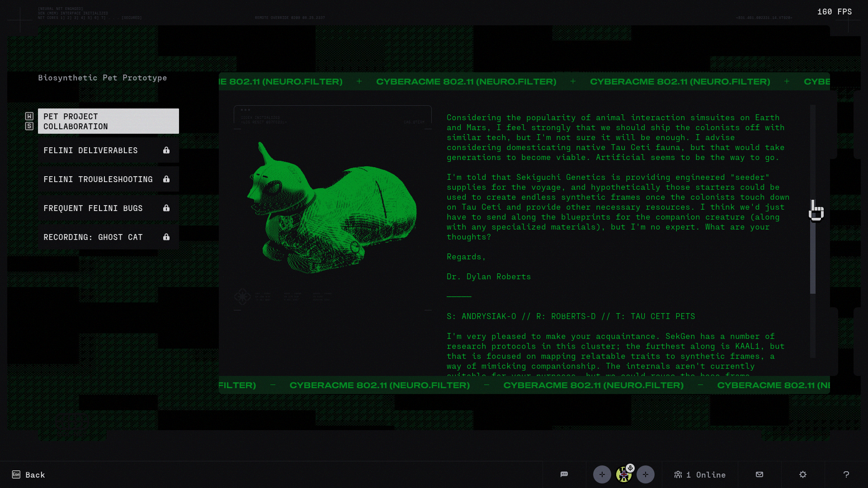Click the document scrollbar thumb
868x488 pixels.
click(x=812, y=253)
